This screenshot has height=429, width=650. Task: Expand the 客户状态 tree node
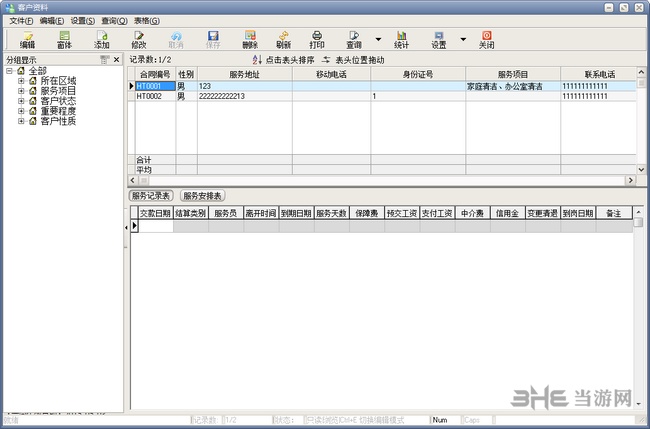[21, 101]
